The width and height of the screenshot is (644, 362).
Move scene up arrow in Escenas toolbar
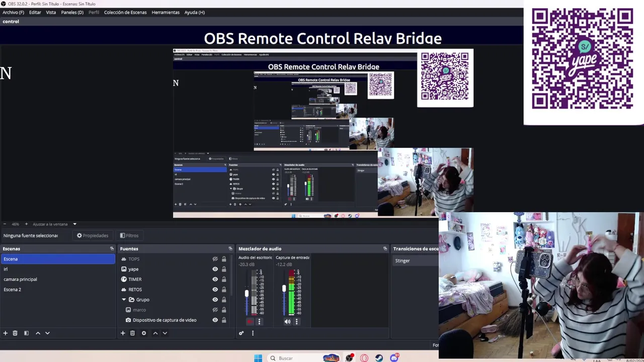(38, 333)
